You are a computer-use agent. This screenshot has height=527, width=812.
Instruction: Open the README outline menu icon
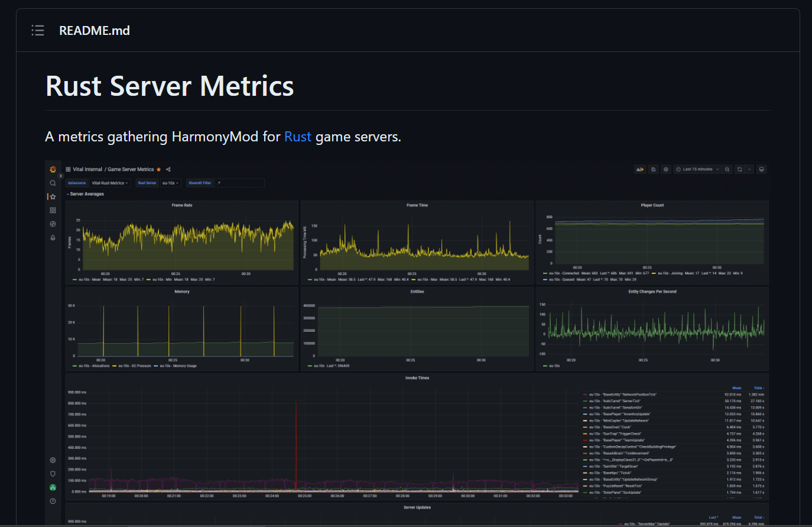point(38,31)
